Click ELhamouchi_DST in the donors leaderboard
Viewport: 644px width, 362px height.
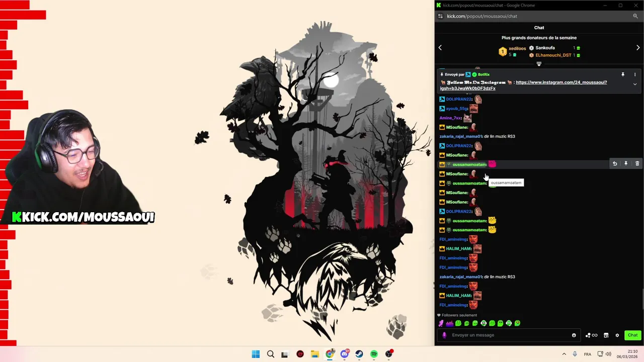click(553, 55)
